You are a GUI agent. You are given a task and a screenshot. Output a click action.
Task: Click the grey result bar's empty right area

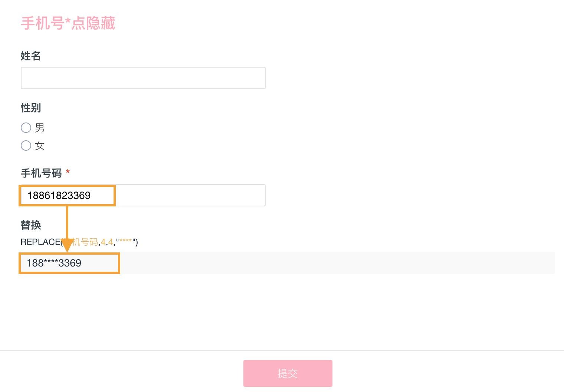(334, 263)
